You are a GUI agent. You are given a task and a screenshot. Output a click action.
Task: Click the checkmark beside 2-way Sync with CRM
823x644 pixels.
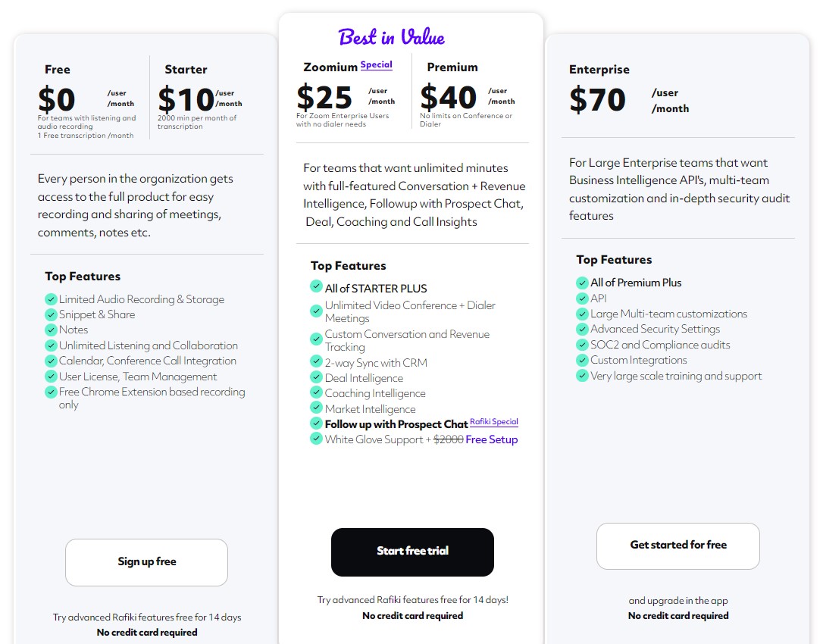pos(316,361)
